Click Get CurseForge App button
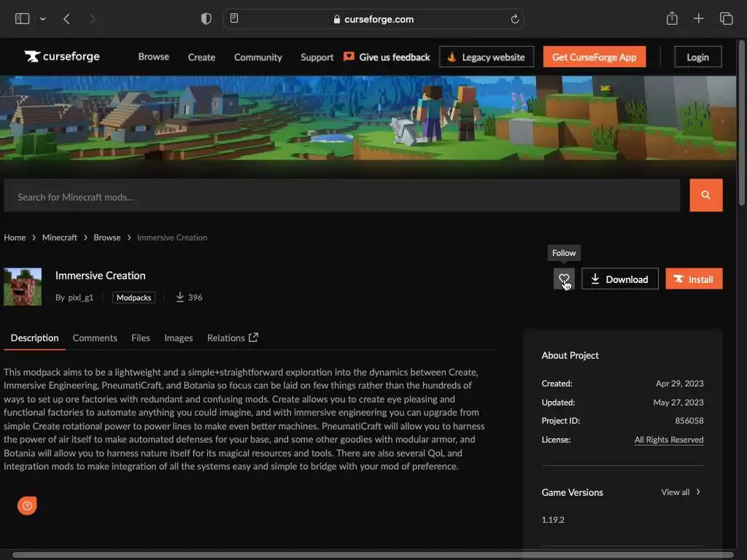Image resolution: width=747 pixels, height=560 pixels. coord(594,57)
